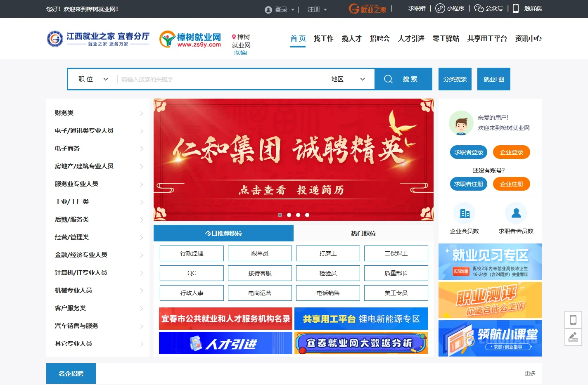Click the 电商运营 job tag

[x=260, y=293]
